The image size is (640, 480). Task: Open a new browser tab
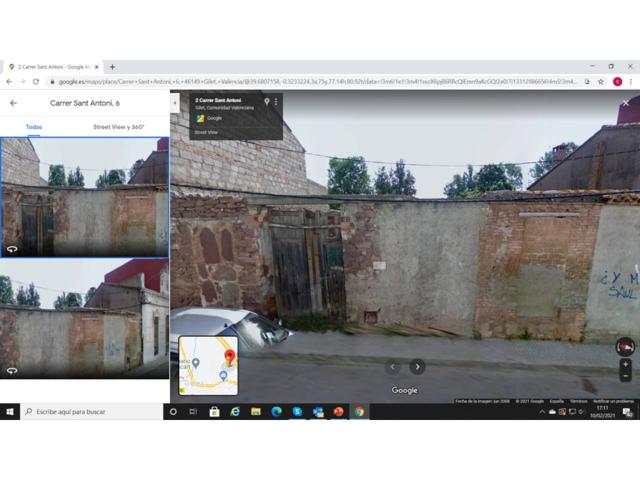point(112,67)
